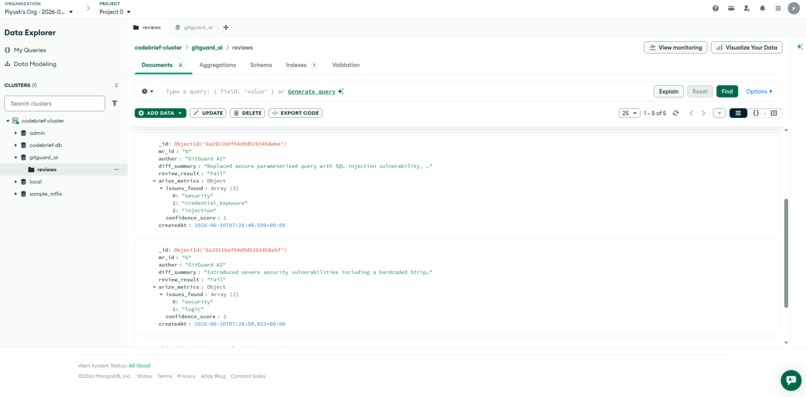Open the organization selector dropdown

coord(39,11)
